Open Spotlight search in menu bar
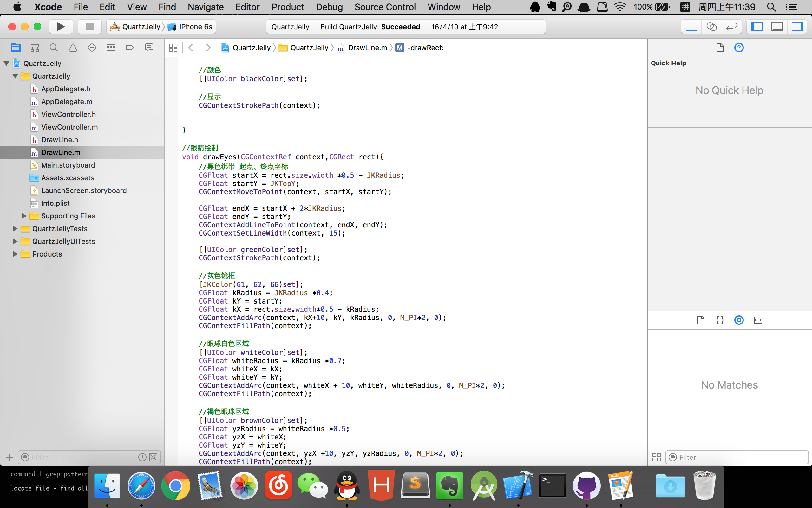 coord(771,7)
